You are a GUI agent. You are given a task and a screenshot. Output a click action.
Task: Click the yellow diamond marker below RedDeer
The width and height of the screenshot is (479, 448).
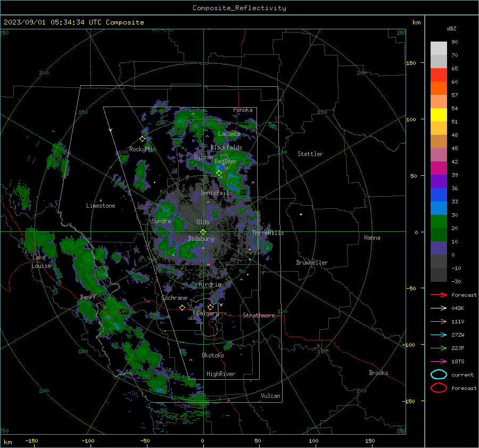click(219, 173)
